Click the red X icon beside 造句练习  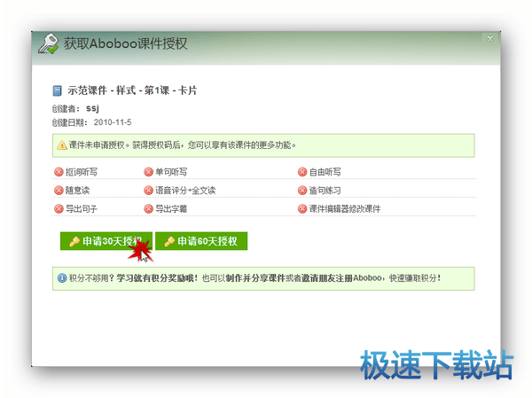[302, 190]
